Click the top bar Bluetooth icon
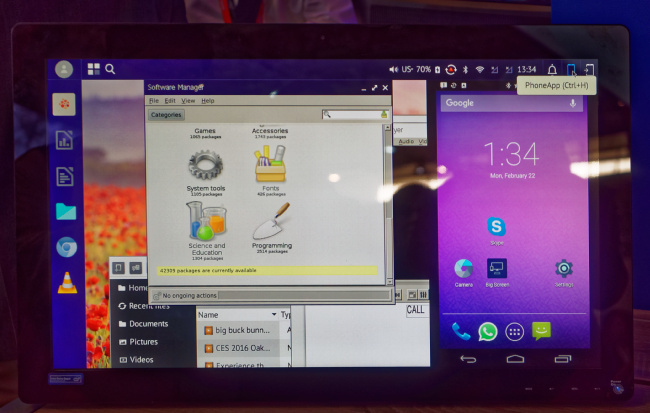The width and height of the screenshot is (650, 413). coord(465,70)
